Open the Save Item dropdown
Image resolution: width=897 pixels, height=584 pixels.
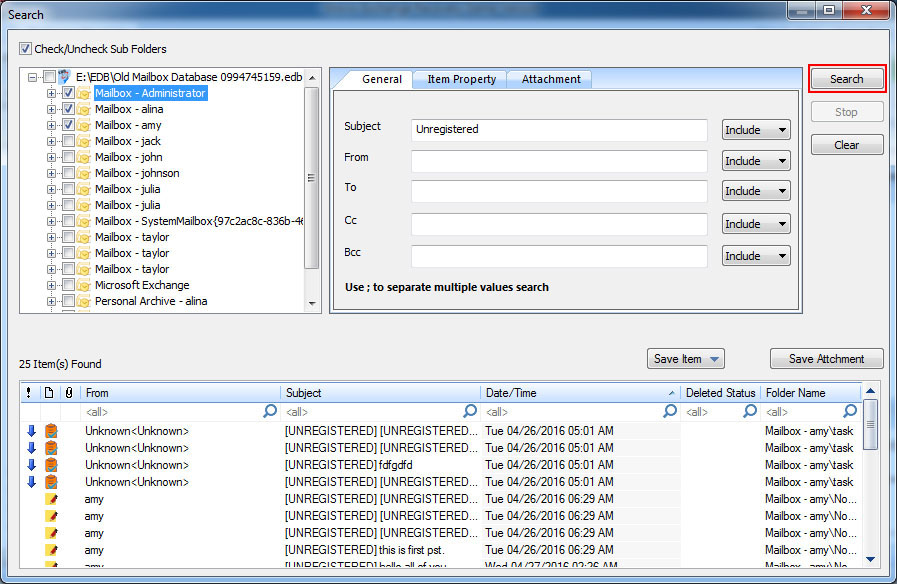pos(685,359)
